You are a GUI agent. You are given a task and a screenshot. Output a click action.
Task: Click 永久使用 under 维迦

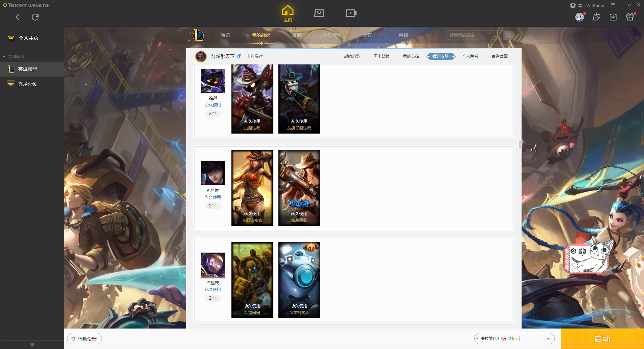213,105
